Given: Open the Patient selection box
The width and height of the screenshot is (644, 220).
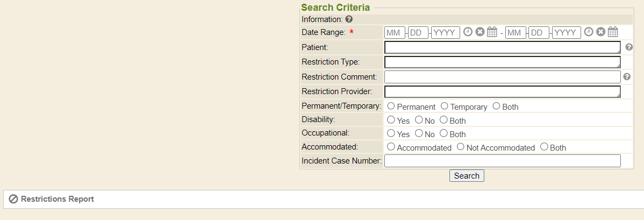Looking at the screenshot, I should [502, 47].
